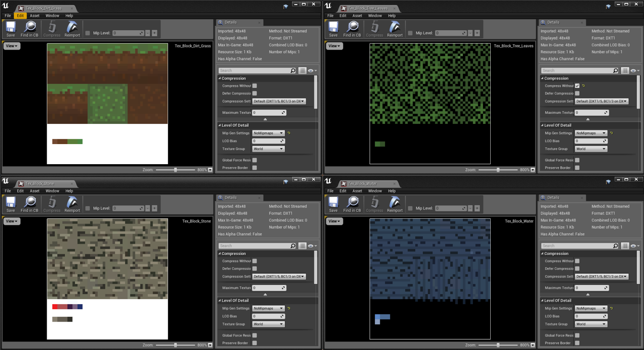Open zoom percentage dropdown in Tex_Block_Stone viewport

(x=210, y=345)
